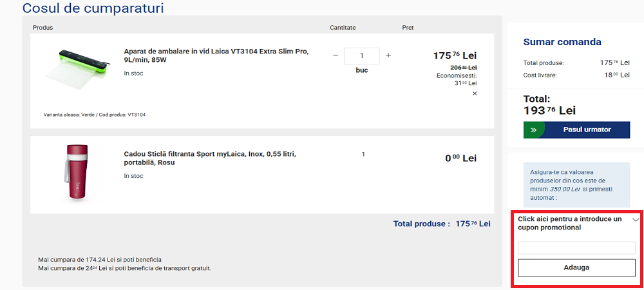Open the Aparat de ambalare in vid link
Screen dimensions: 644x290
pos(216,55)
